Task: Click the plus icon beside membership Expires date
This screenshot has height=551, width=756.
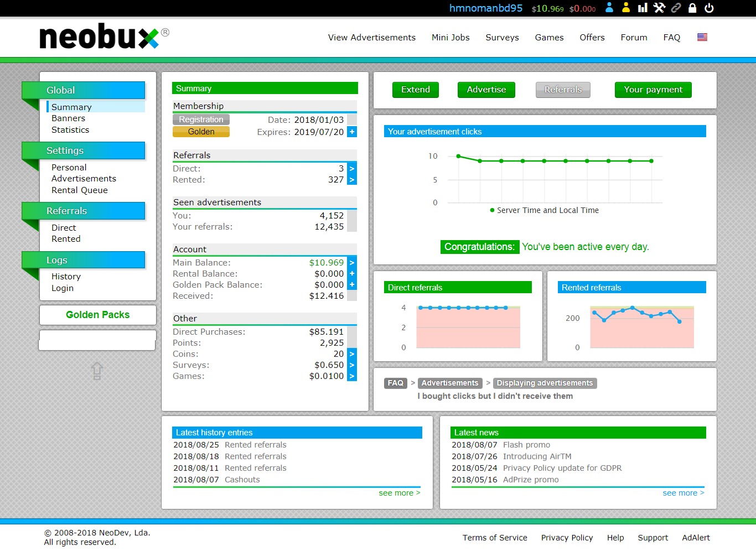Action: tap(352, 132)
